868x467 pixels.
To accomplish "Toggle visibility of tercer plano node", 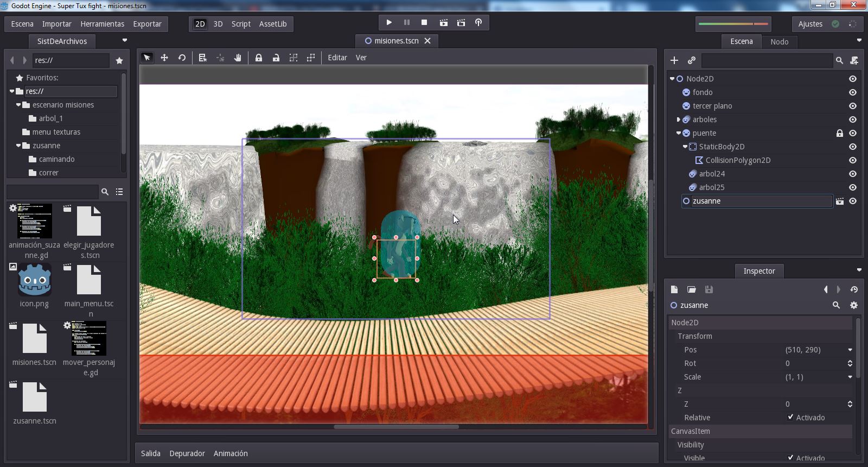I will point(853,106).
